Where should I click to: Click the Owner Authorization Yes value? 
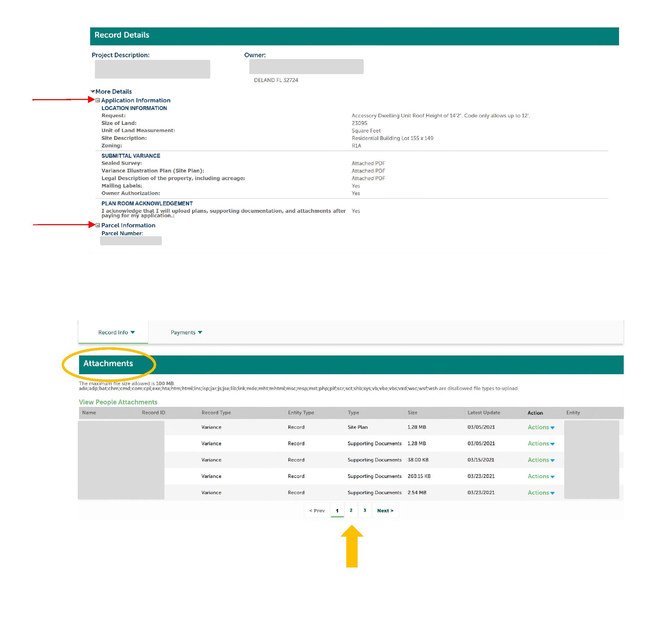coord(356,194)
